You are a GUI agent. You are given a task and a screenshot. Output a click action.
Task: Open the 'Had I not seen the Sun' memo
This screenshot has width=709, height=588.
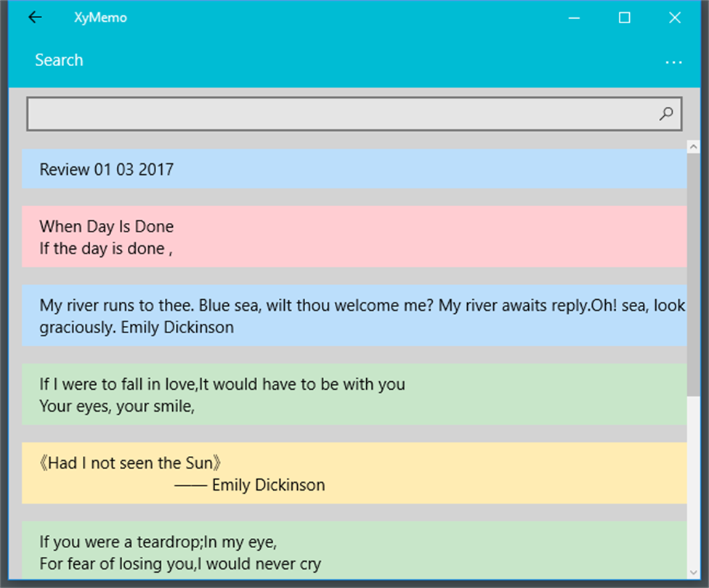click(354, 473)
